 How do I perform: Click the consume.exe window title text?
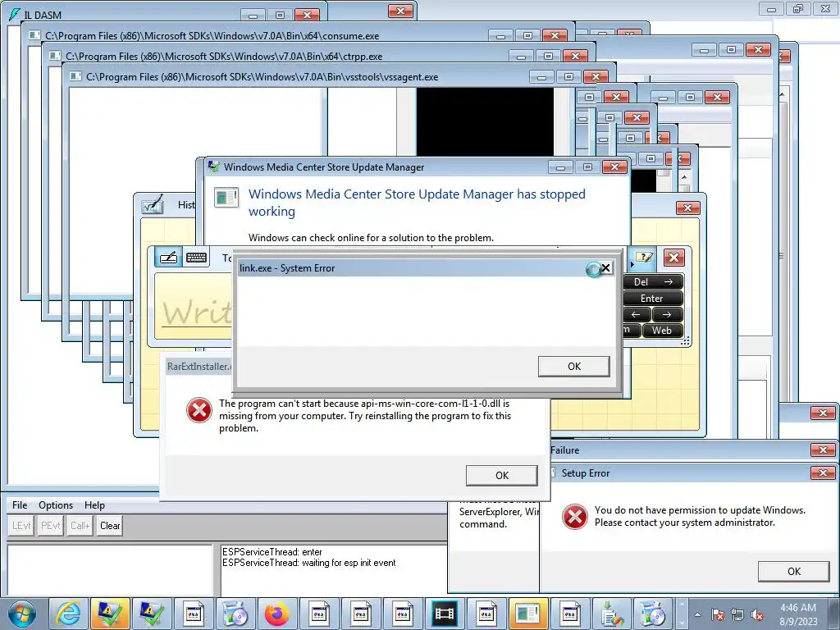point(212,36)
